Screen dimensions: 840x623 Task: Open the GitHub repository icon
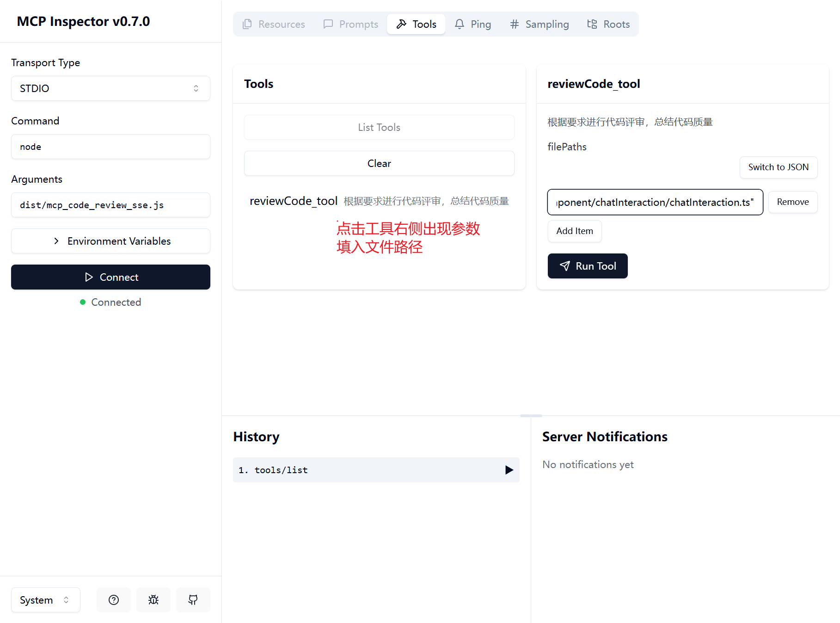pyautogui.click(x=193, y=600)
